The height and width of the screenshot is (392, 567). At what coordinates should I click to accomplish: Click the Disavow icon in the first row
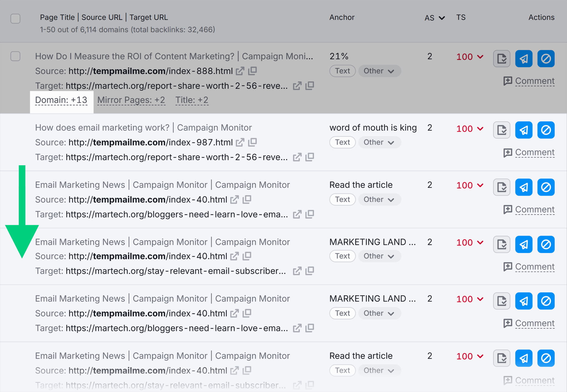pos(546,58)
